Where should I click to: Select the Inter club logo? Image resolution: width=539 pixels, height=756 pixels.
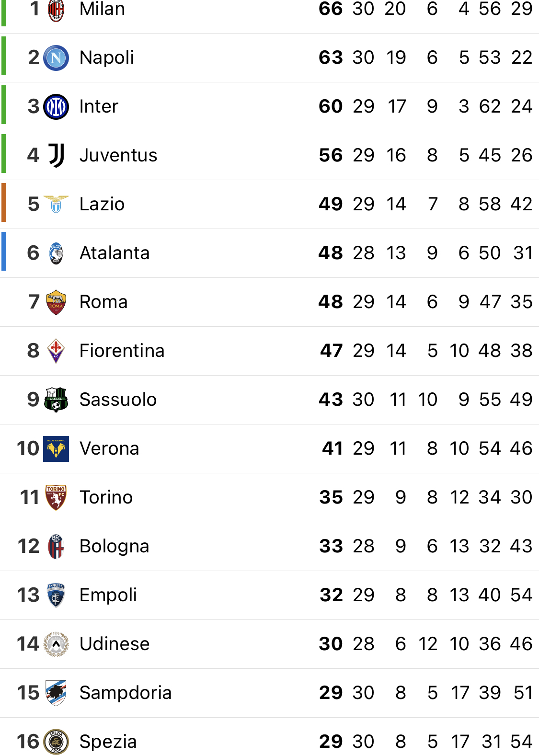[x=56, y=107]
